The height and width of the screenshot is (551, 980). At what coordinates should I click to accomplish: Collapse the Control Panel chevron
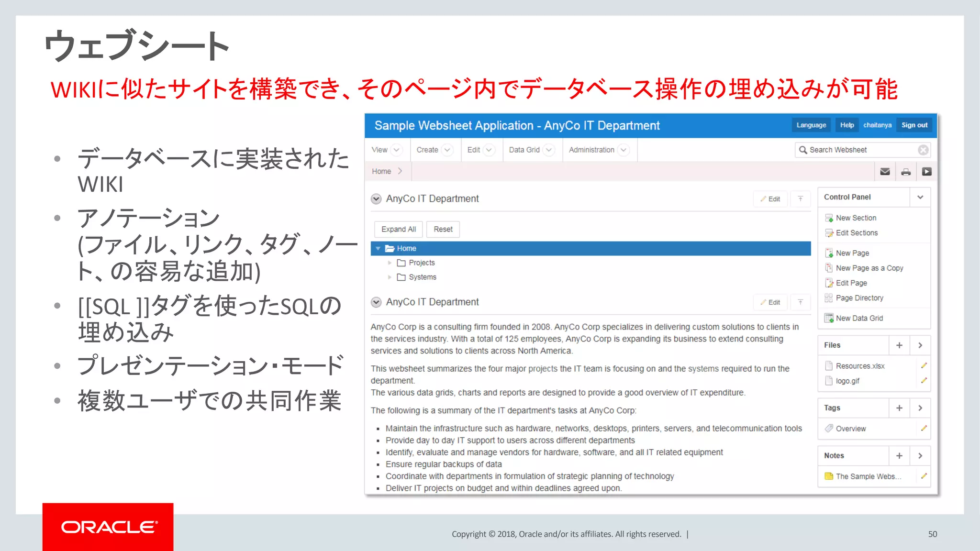(920, 197)
